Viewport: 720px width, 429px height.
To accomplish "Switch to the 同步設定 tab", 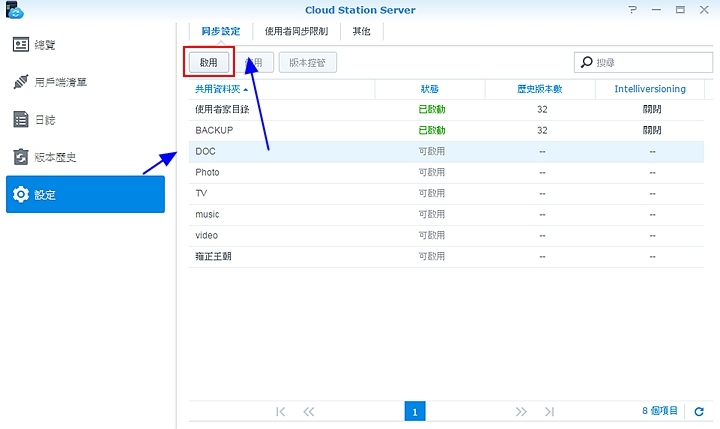I will [221, 31].
